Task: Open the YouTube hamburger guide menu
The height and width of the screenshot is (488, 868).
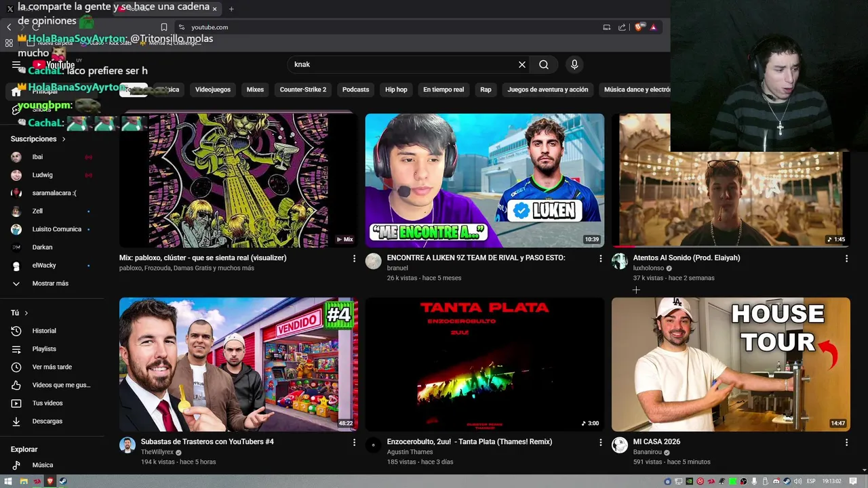Action: (16, 64)
